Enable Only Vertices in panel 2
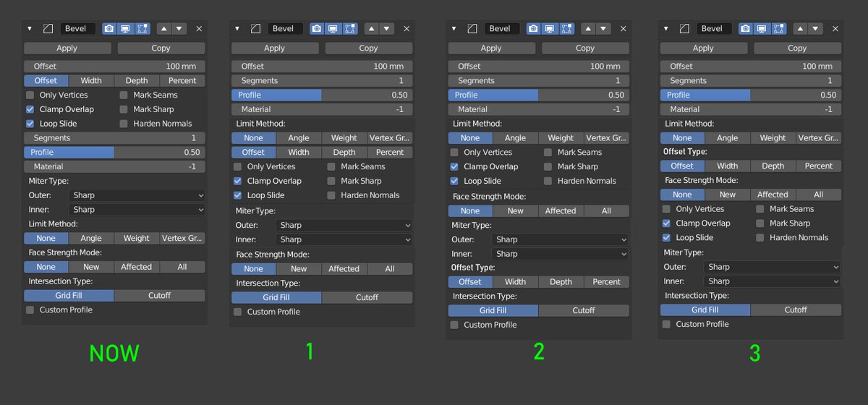 (x=454, y=153)
